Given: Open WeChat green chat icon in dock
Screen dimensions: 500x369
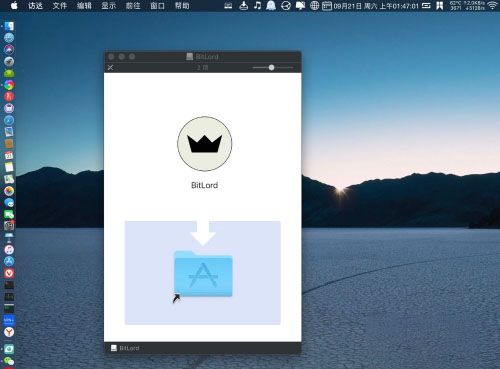Looking at the screenshot, I should (9, 361).
